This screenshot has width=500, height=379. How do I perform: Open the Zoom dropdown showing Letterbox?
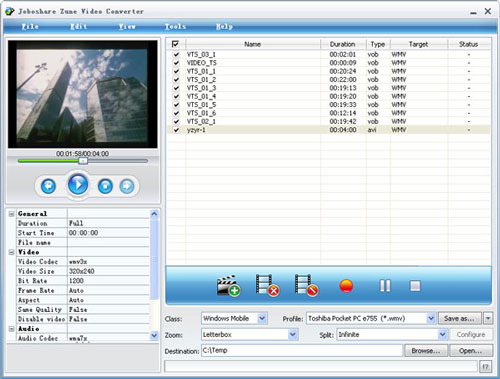[293, 334]
